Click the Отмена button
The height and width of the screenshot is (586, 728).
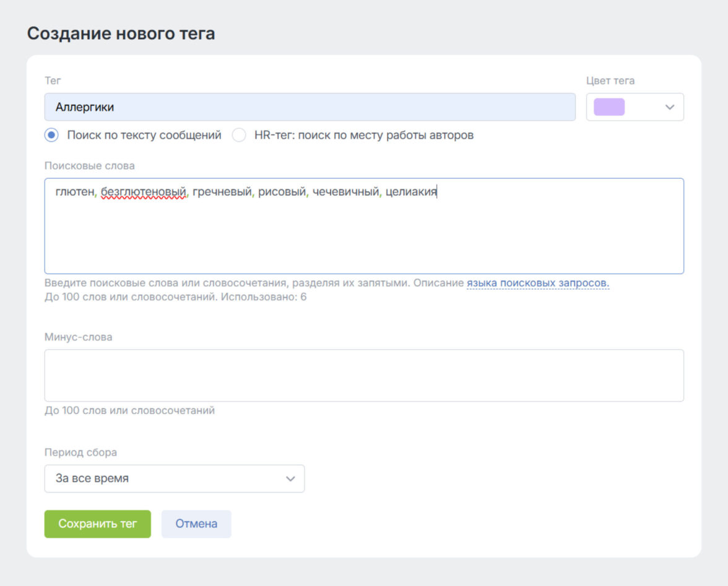196,524
